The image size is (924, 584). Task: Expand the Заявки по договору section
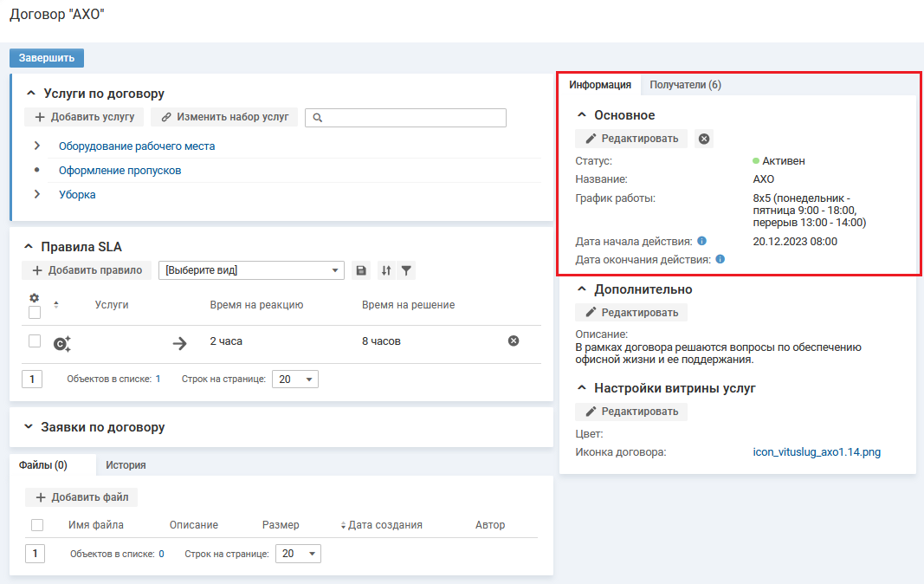tap(29, 427)
